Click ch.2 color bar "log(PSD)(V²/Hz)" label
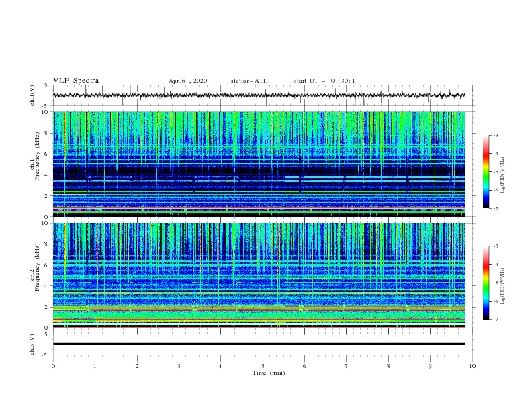Screen dimensions: 532x411 tap(503, 286)
